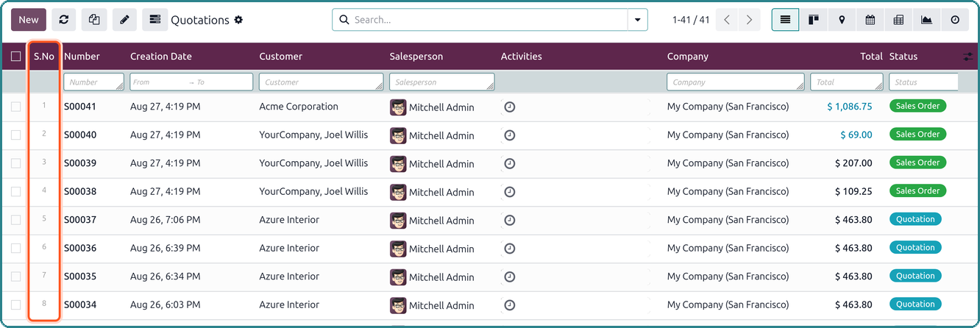Click the activity clock for S00041

[510, 107]
